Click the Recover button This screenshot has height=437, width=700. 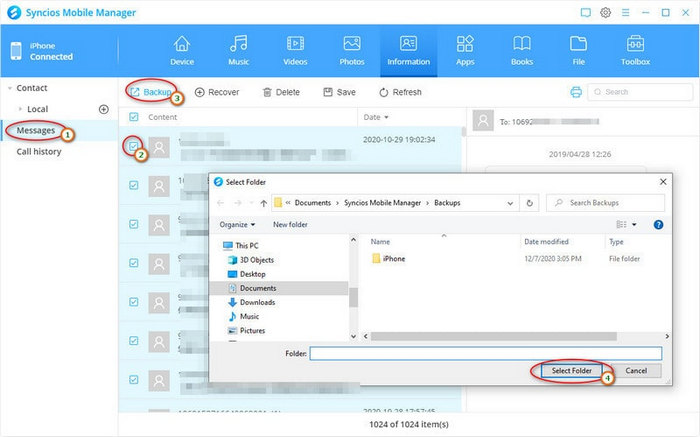217,92
